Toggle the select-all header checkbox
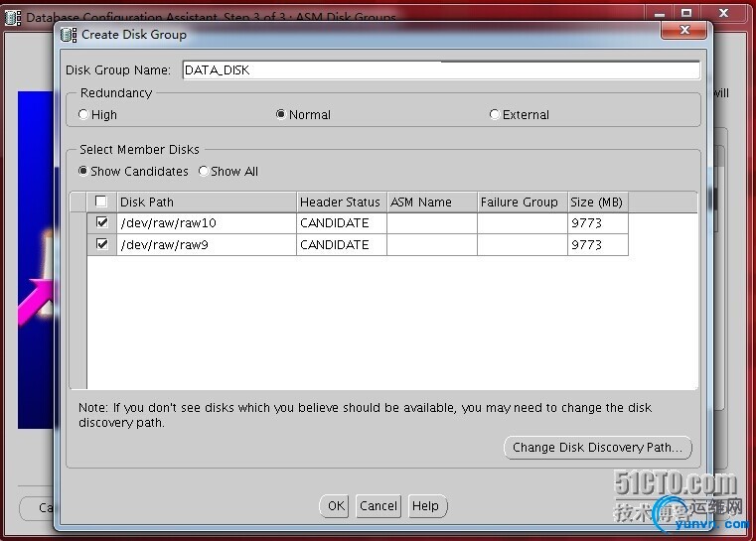The height and width of the screenshot is (541, 756). coord(100,201)
